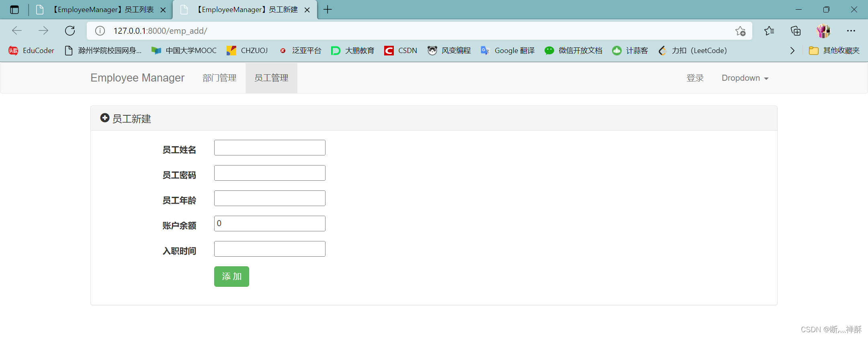Focus the 员工年龄 input field

coord(270,198)
